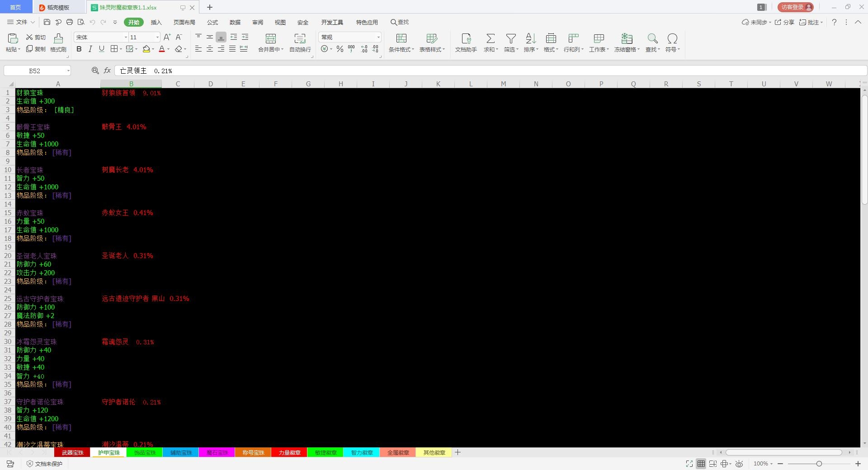Click the Cut scissors icon
The image size is (868, 470).
point(30,37)
